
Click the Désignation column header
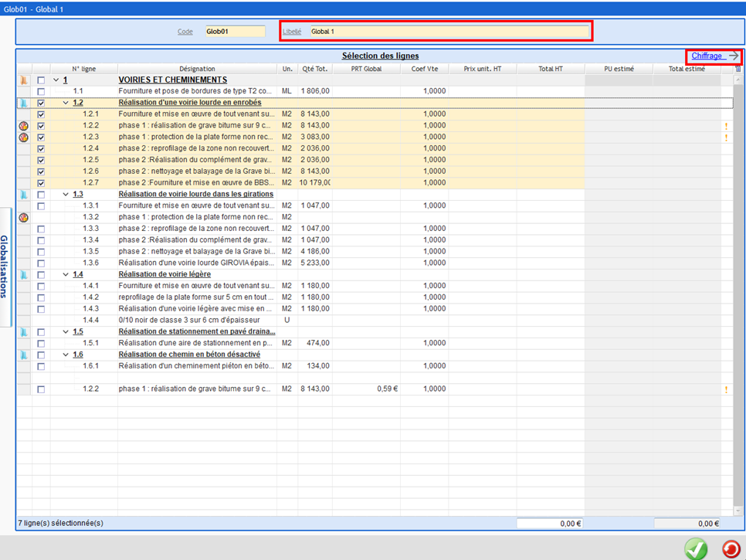point(197,69)
